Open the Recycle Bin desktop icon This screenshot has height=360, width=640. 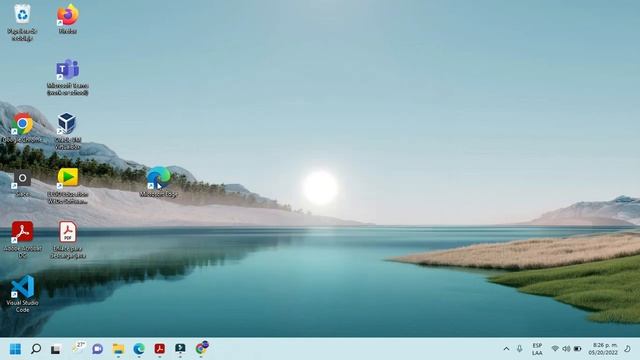22,22
